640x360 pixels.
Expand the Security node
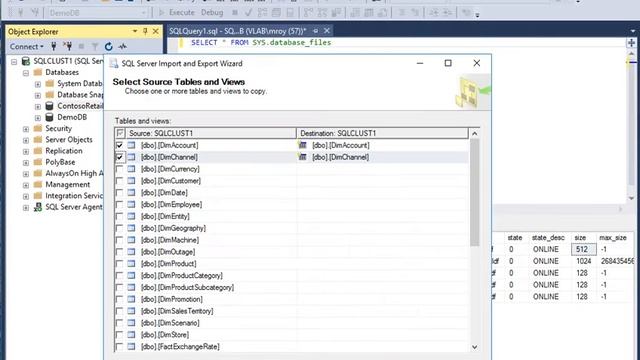pyautogui.click(x=26, y=129)
